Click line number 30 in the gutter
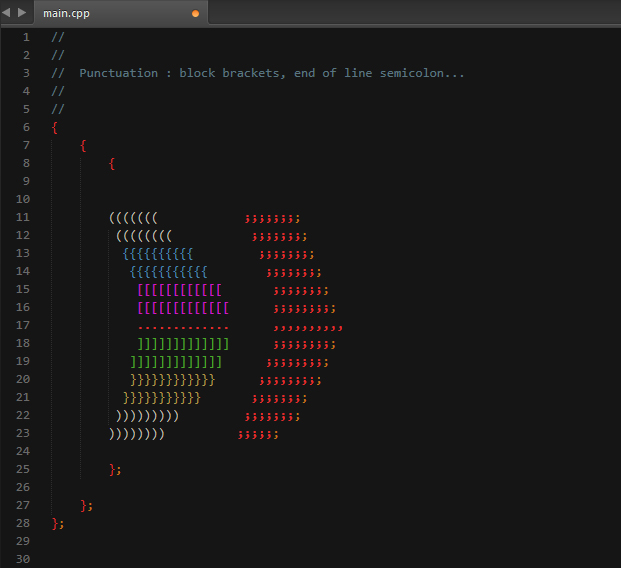621x568 pixels. pos(23,559)
